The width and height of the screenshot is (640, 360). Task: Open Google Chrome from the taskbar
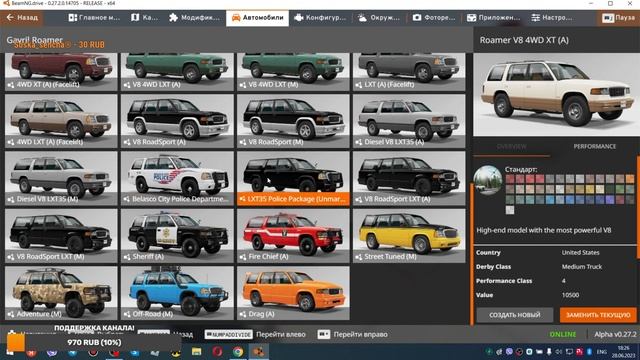click(x=238, y=351)
